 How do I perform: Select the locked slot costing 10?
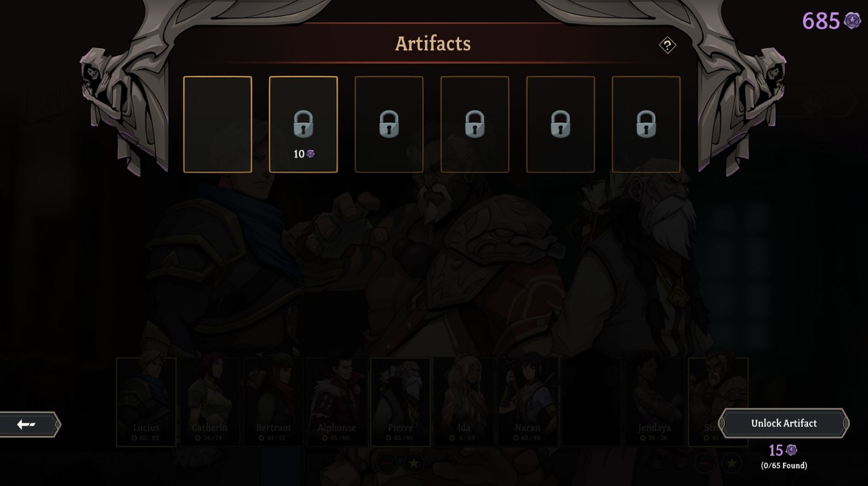click(303, 124)
